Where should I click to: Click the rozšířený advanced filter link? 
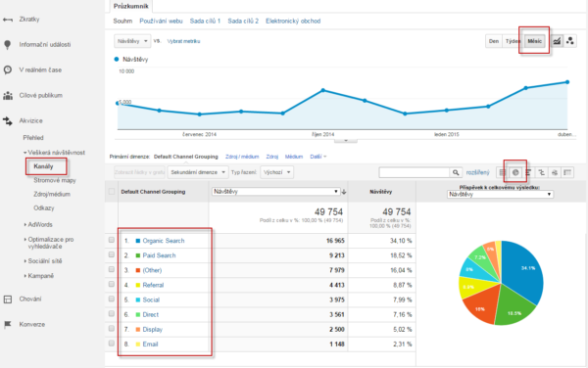click(477, 172)
